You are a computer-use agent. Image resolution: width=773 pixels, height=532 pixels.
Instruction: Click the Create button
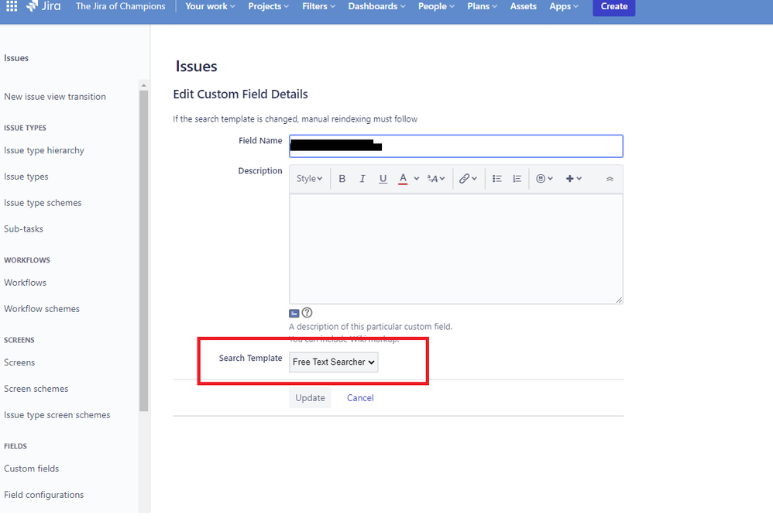(x=613, y=6)
